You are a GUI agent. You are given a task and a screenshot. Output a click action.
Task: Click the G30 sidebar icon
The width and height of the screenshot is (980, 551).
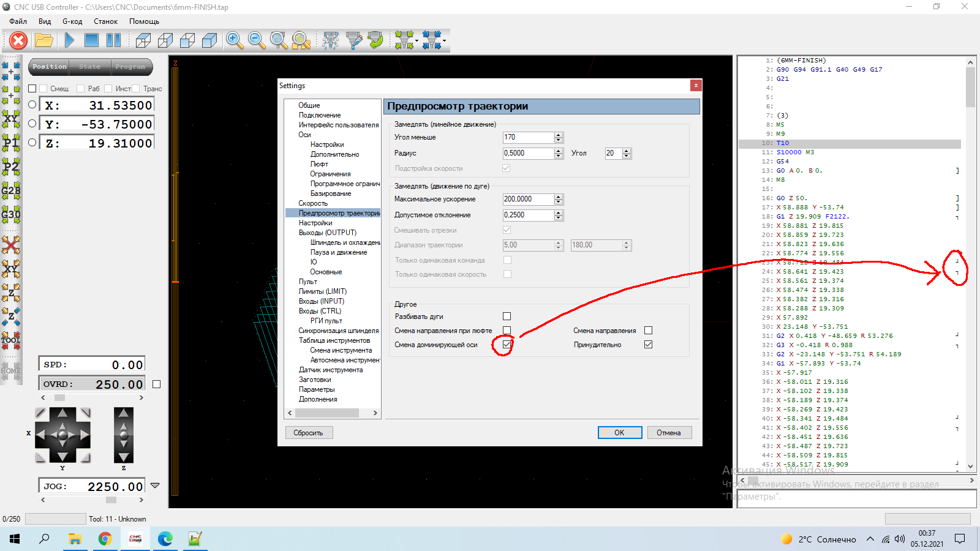coord(10,214)
